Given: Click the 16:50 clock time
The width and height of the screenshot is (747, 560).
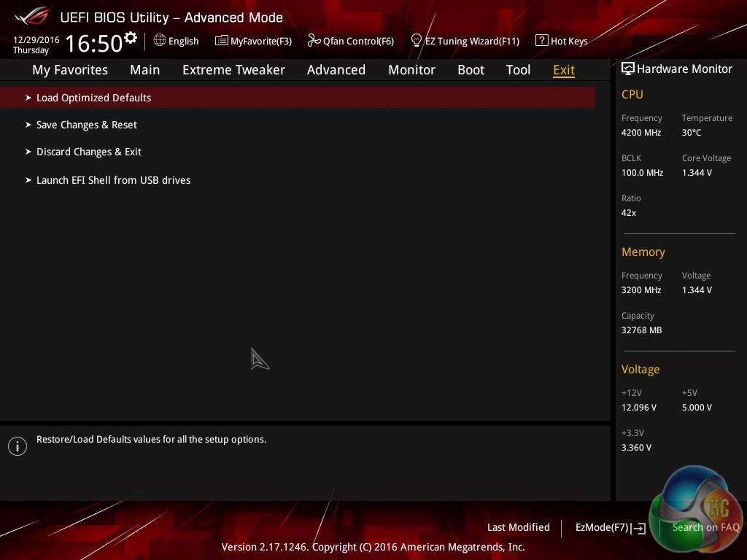Looking at the screenshot, I should pyautogui.click(x=94, y=43).
